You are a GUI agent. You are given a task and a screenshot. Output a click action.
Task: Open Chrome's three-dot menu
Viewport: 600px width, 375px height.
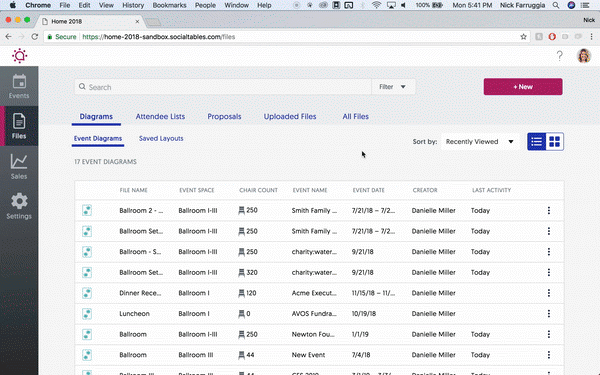click(x=591, y=37)
